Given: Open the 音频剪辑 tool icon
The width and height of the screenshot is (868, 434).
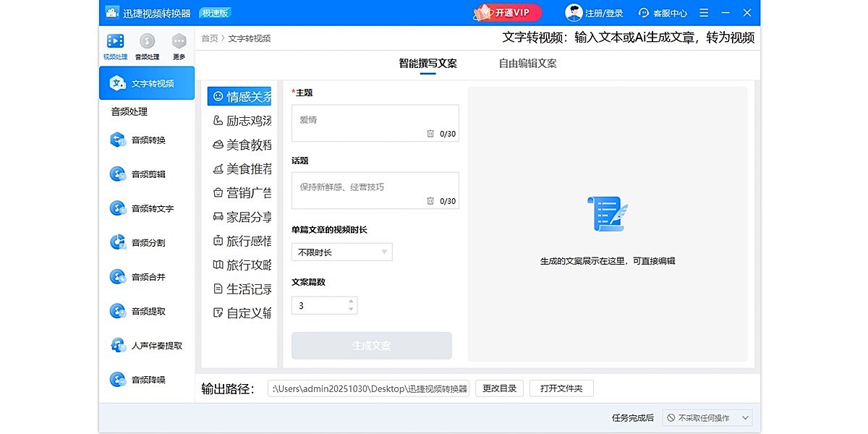Looking at the screenshot, I should click(118, 174).
